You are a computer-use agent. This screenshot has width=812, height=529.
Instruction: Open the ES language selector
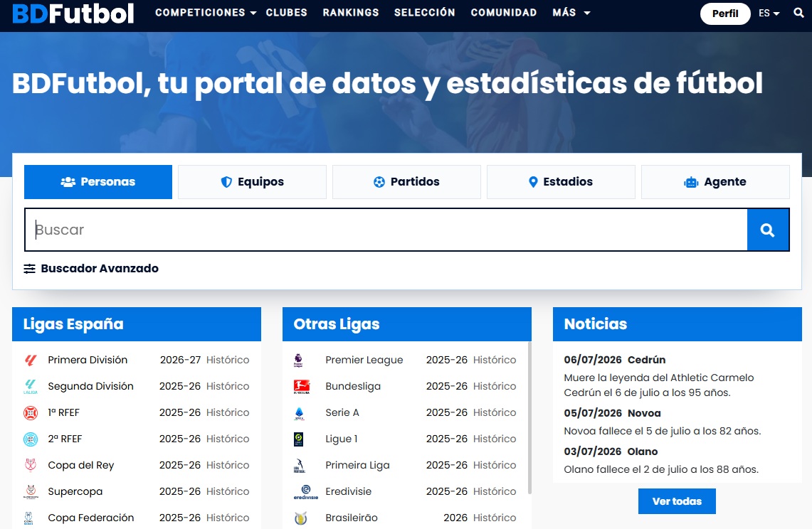click(x=769, y=14)
